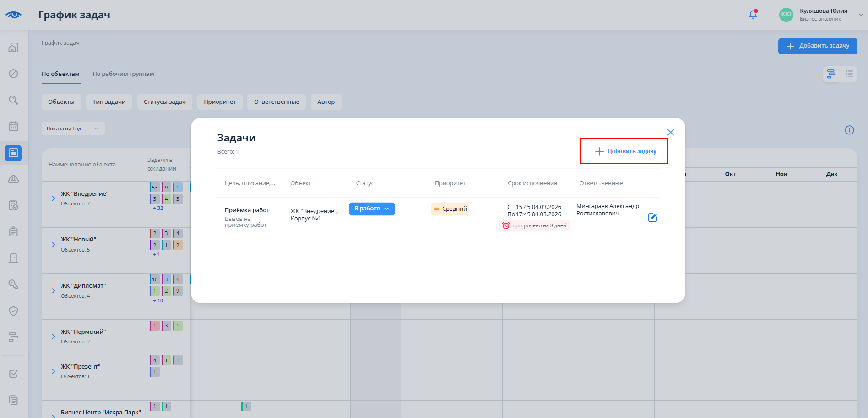Image resolution: width=868 pixels, height=418 pixels.
Task: Switch to list view toggle
Action: [x=849, y=74]
